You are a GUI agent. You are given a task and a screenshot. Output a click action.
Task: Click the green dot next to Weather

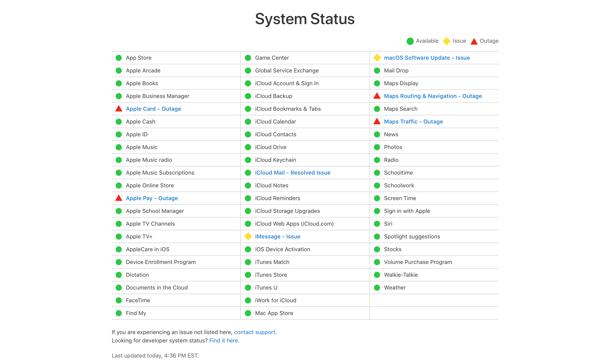click(x=377, y=287)
